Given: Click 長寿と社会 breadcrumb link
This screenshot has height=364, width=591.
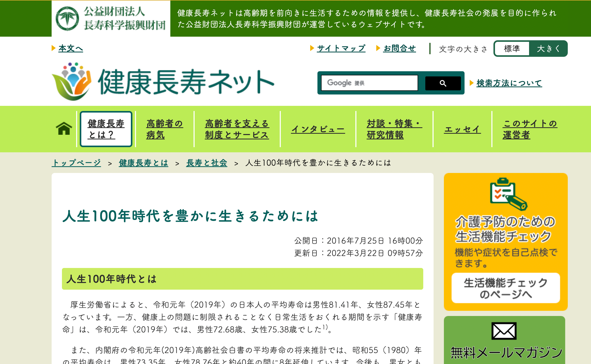Looking at the screenshot, I should tap(206, 163).
